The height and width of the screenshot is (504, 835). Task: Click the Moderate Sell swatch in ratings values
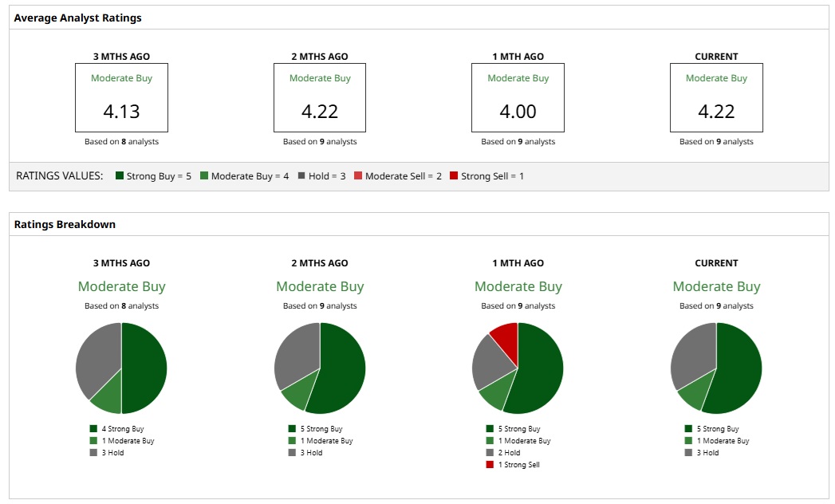(x=358, y=175)
